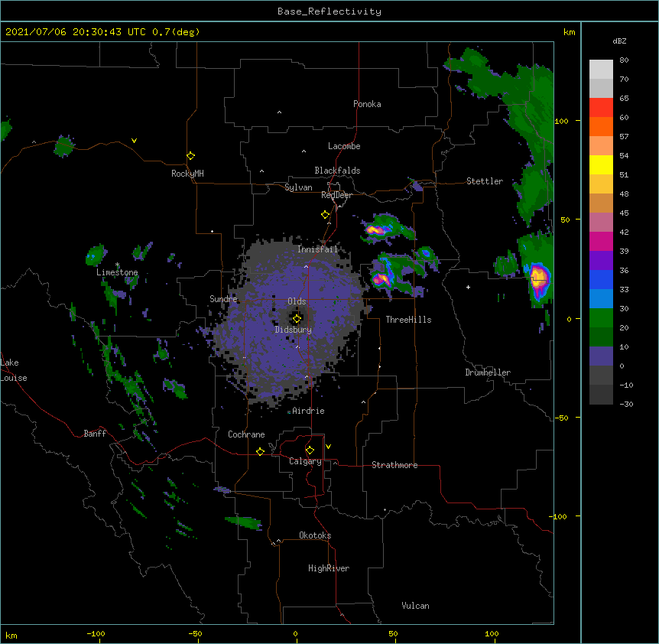Viewport: 659px width, 644px height.
Task: Click the storm cell core north of ThreeHills
Action: [x=381, y=278]
